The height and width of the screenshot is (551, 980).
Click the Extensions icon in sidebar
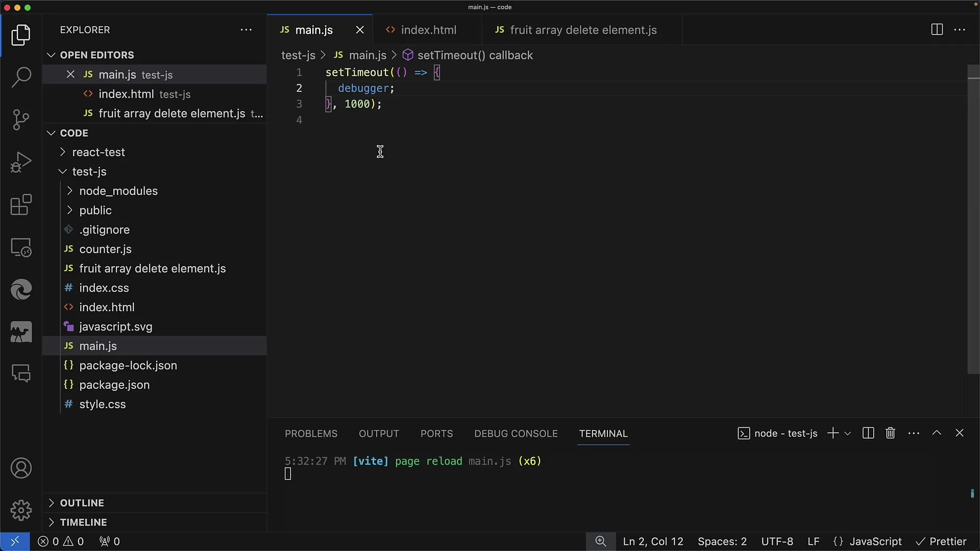click(20, 205)
